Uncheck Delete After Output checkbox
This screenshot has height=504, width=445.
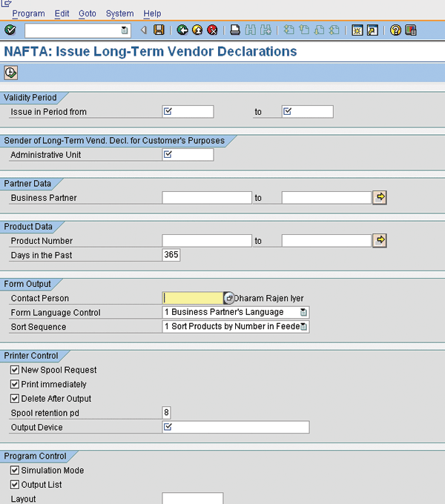15,399
